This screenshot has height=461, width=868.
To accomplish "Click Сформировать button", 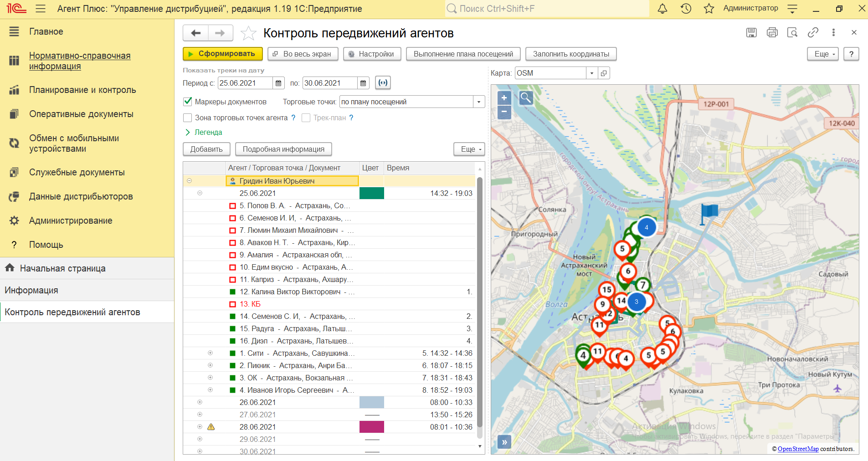I will [x=223, y=54].
